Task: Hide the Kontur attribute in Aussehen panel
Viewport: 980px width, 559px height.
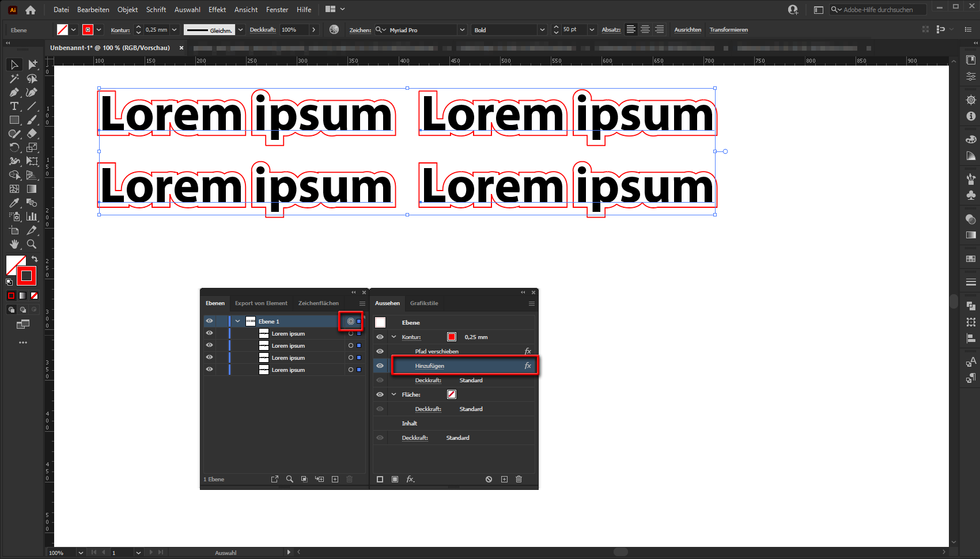Action: pyautogui.click(x=380, y=337)
